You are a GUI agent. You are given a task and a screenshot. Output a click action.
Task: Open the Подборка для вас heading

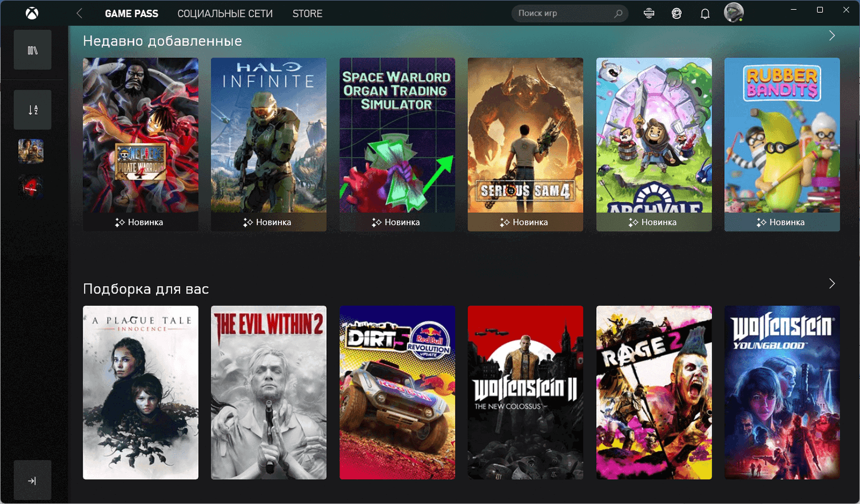click(x=146, y=288)
